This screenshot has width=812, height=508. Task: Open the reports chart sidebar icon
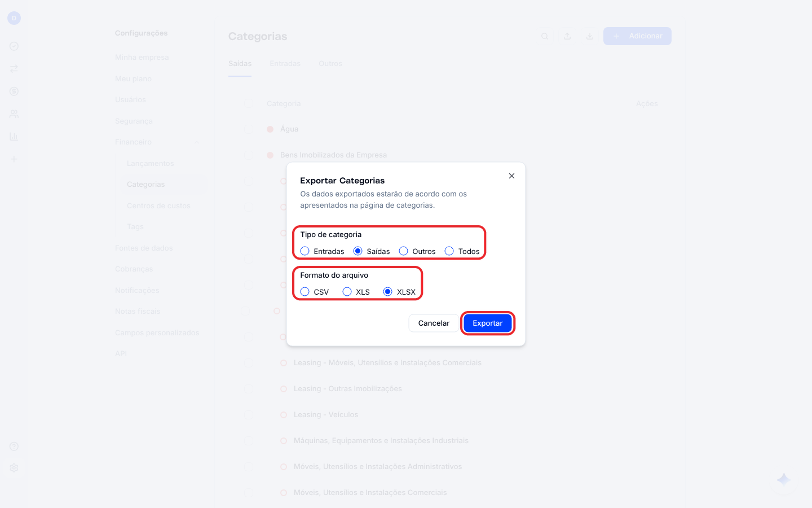pos(14,137)
